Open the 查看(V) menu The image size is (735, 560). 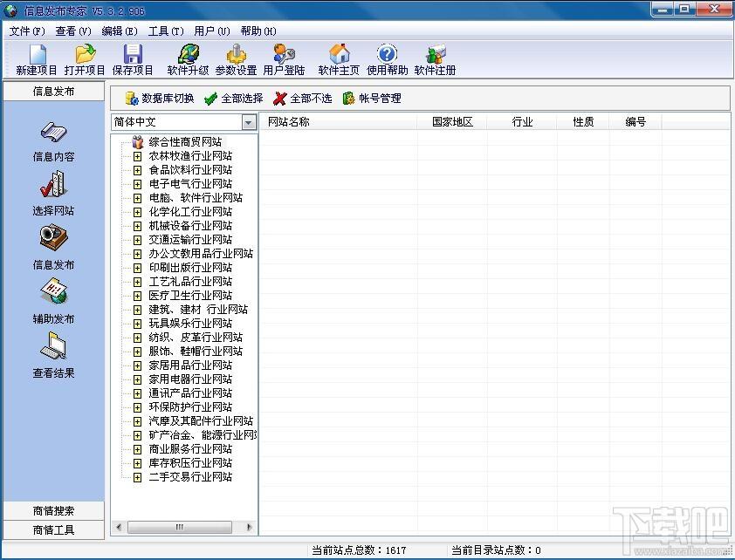[73, 31]
